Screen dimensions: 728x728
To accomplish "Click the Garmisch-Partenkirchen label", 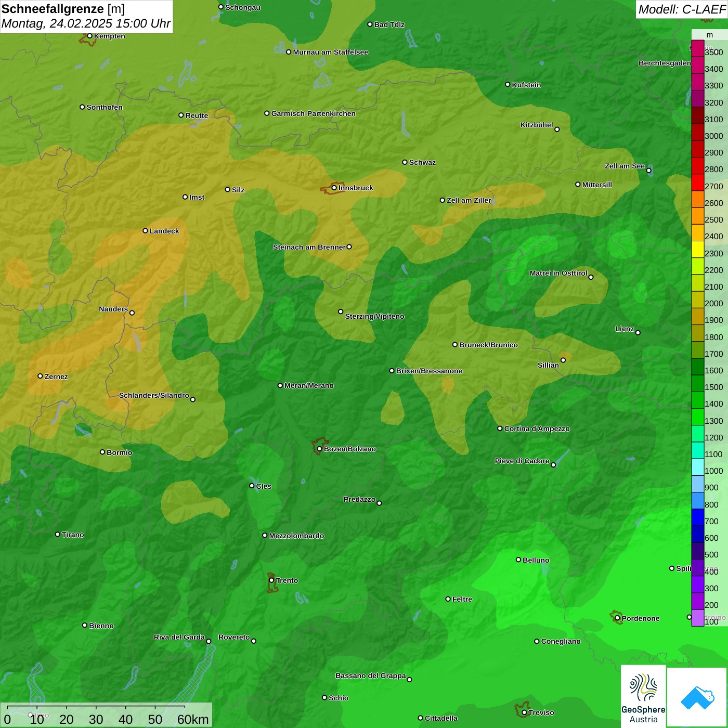I will point(314,113).
